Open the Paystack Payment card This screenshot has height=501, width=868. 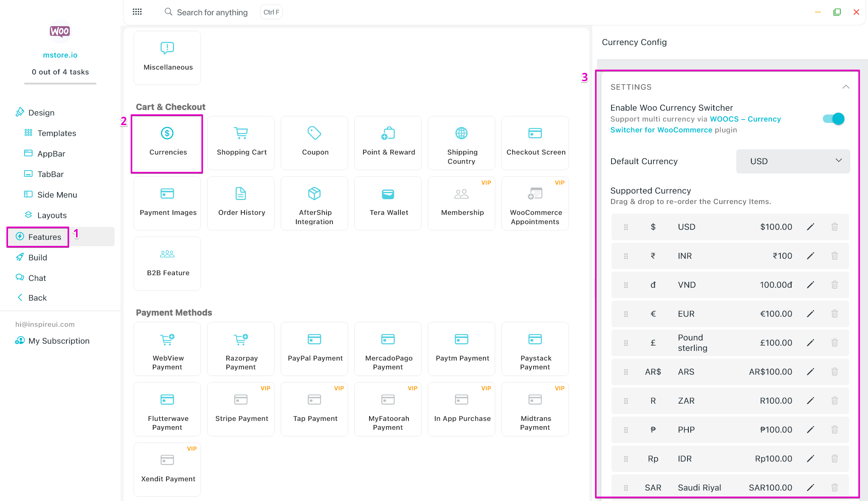(535, 349)
